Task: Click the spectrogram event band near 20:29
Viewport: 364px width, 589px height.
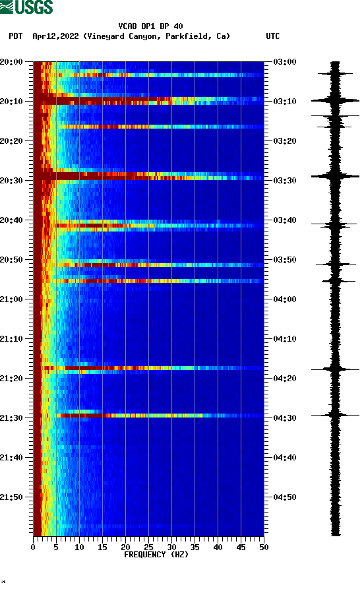Action: [x=149, y=176]
